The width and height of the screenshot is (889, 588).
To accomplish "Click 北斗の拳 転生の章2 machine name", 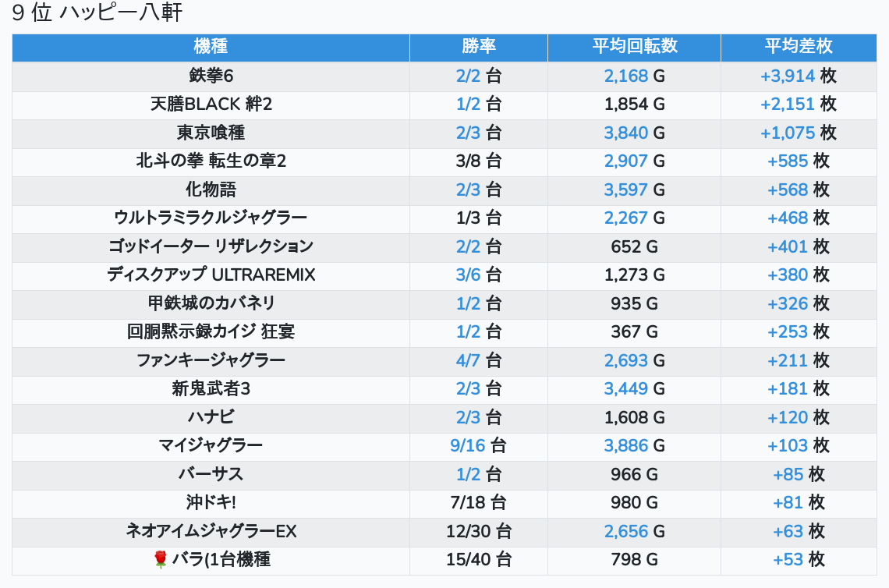I will point(211,161).
